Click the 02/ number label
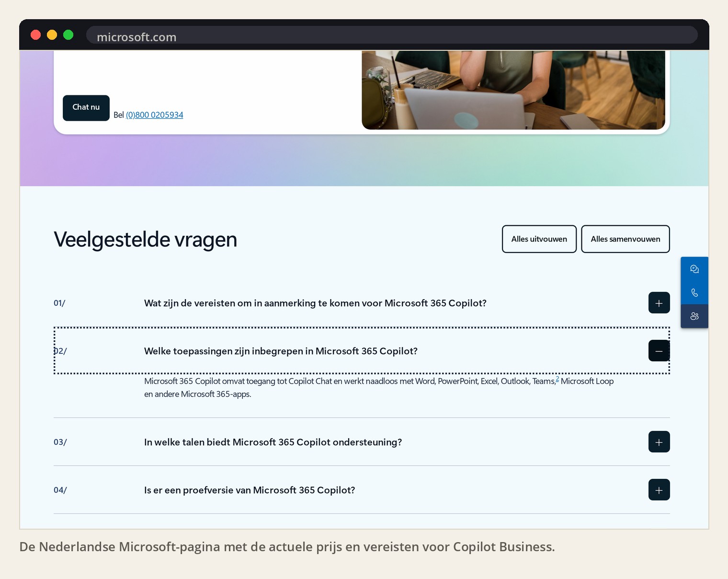This screenshot has width=728, height=579. pos(60,351)
